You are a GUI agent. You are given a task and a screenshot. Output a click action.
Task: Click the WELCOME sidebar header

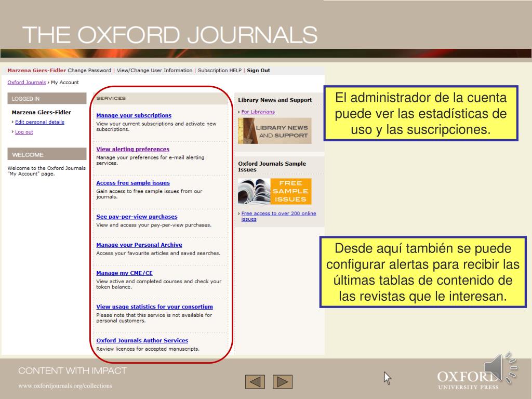pyautogui.click(x=47, y=154)
